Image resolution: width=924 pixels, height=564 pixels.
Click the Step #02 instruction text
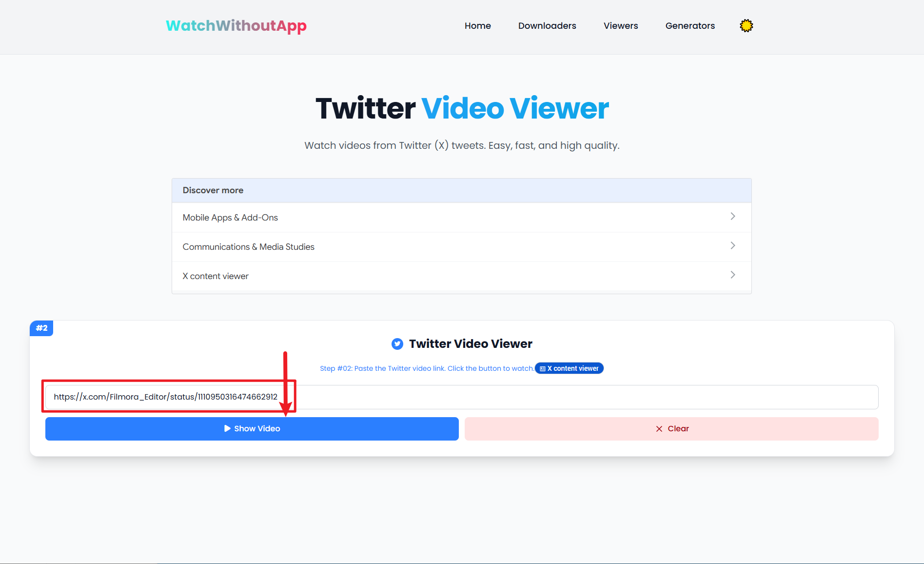point(427,368)
